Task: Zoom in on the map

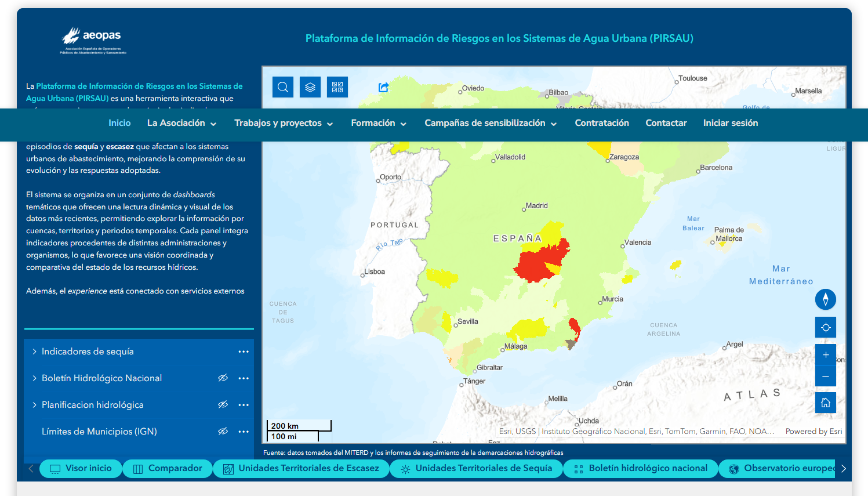Action: click(x=825, y=355)
